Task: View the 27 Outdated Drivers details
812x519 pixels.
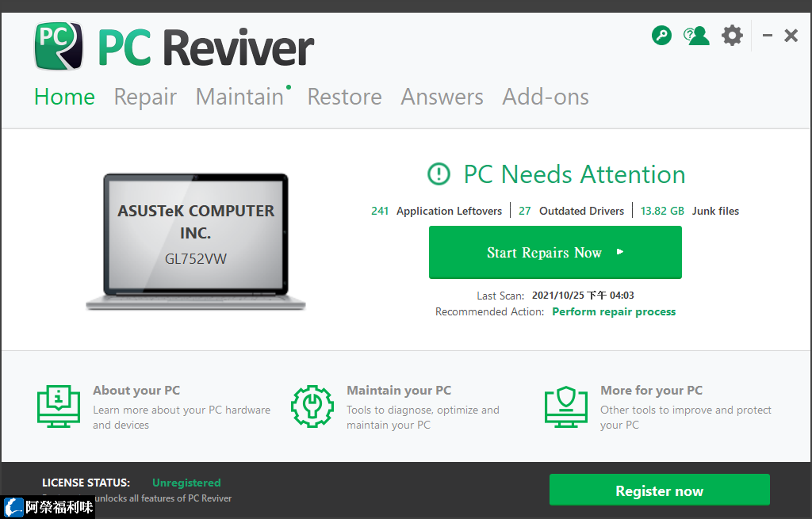Action: click(x=573, y=211)
